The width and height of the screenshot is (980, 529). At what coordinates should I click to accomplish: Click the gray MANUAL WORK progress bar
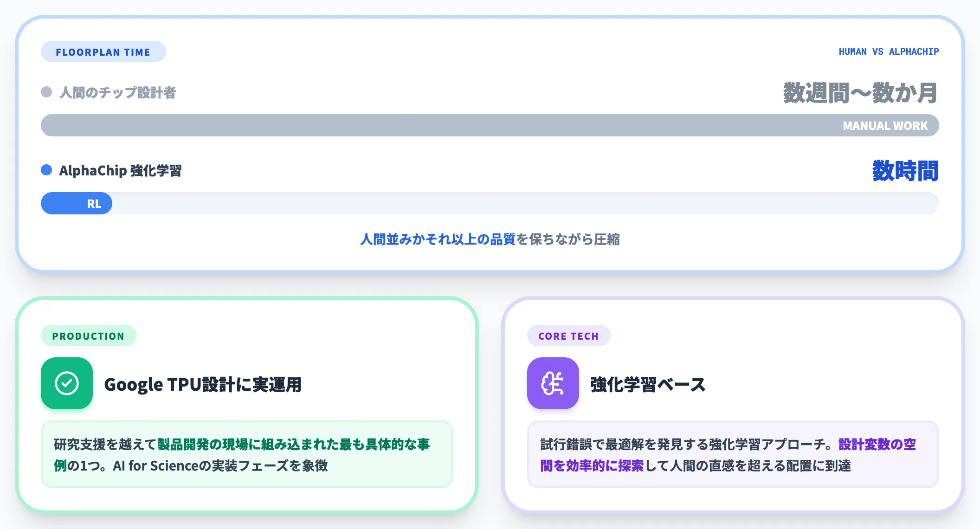(490, 125)
